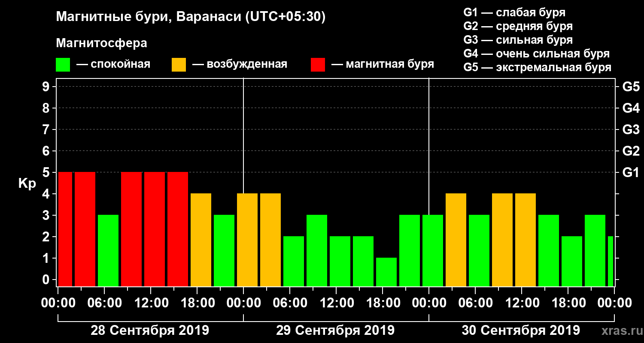Click the 'G1' label on right axis
This screenshot has height=343, width=644.
[x=631, y=172]
